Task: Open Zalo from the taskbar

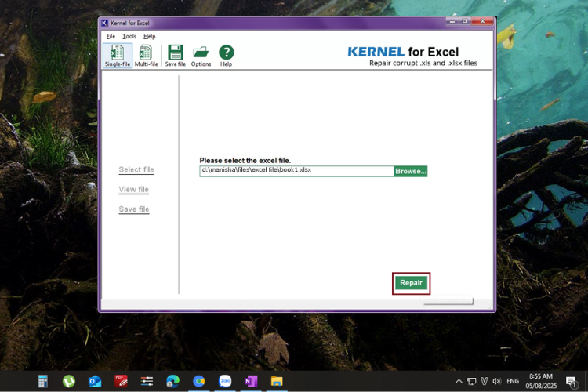Action: [225, 381]
